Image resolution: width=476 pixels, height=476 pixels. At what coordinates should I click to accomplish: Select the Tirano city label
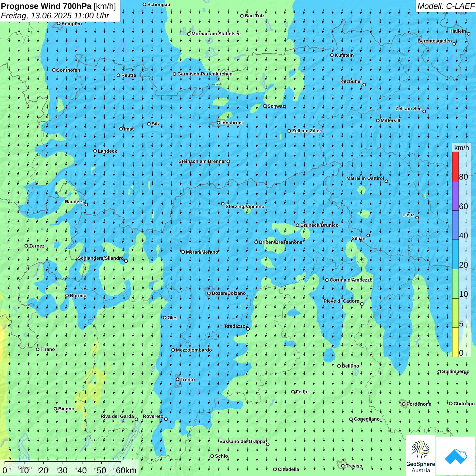coord(48,349)
